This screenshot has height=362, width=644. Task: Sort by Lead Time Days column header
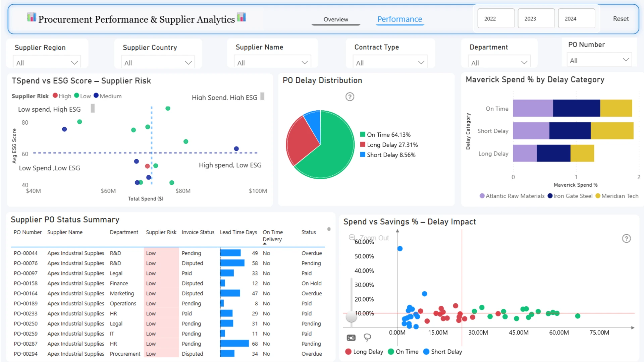coord(238,232)
